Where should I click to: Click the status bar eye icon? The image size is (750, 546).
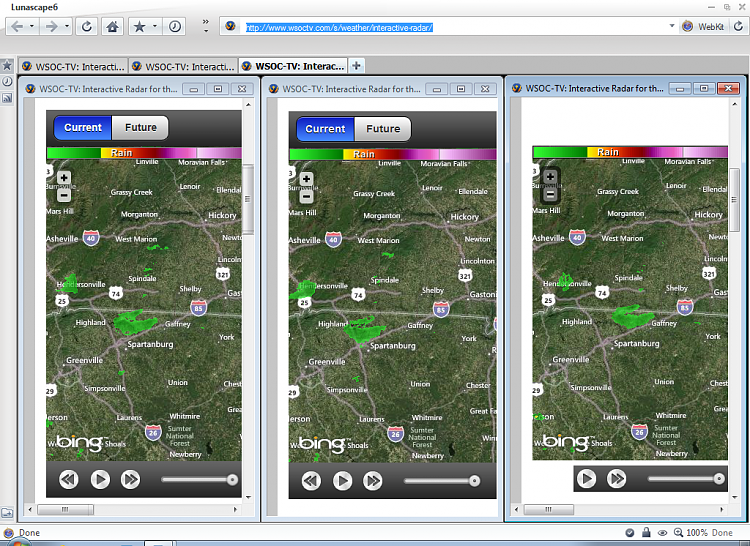click(x=662, y=533)
